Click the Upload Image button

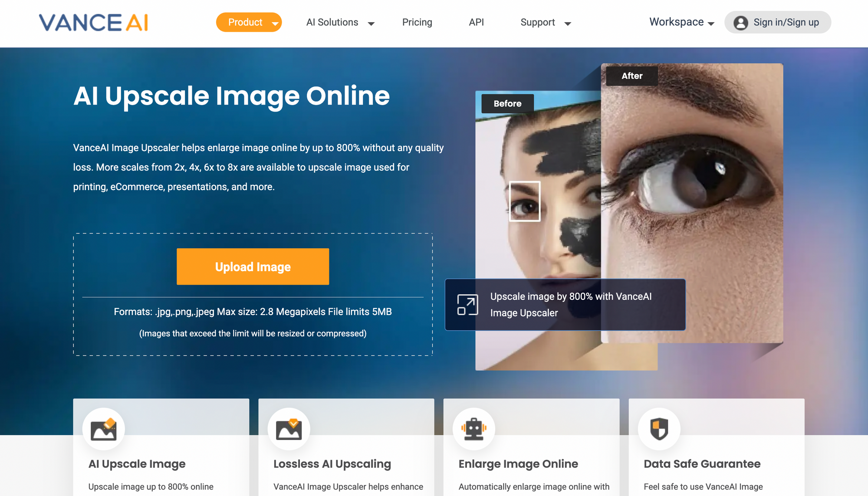(253, 266)
